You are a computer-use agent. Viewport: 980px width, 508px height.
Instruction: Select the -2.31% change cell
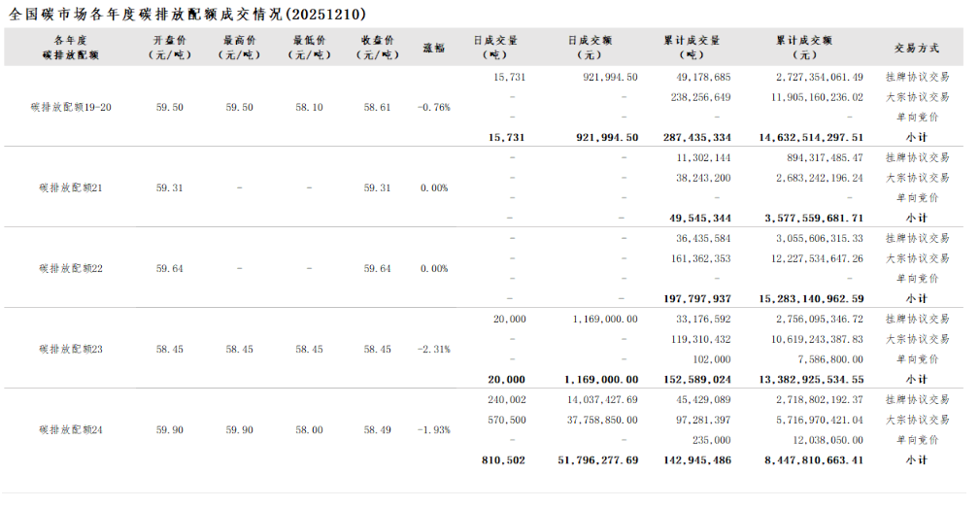pos(433,349)
